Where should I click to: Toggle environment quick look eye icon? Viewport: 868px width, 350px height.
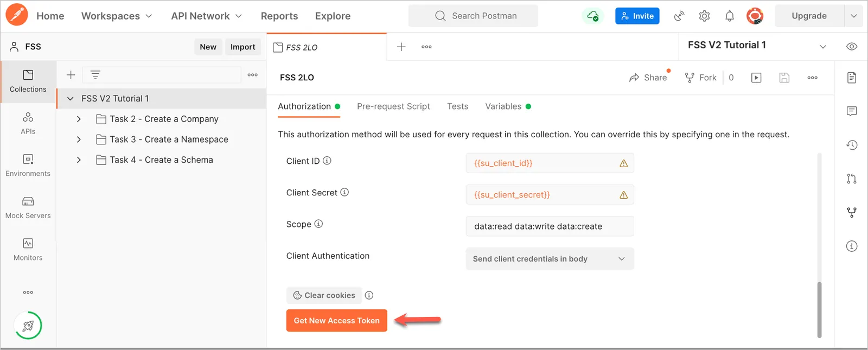[852, 47]
